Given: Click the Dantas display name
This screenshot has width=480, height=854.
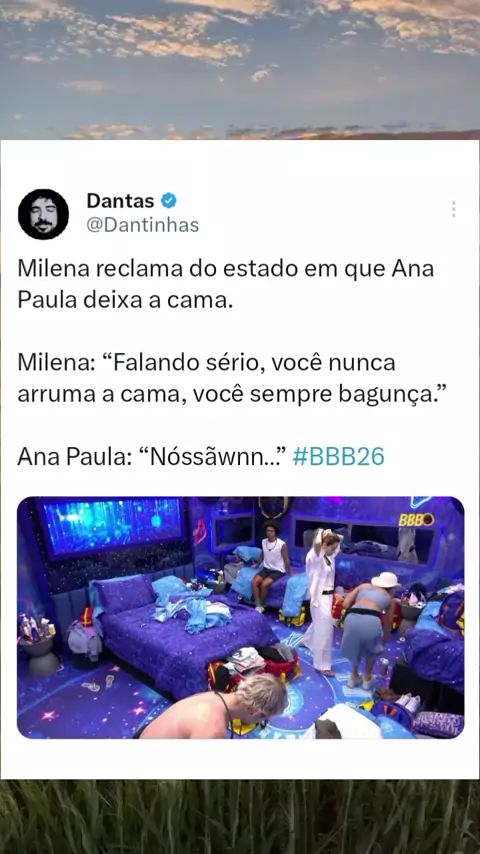Looking at the screenshot, I should pyautogui.click(x=120, y=201).
